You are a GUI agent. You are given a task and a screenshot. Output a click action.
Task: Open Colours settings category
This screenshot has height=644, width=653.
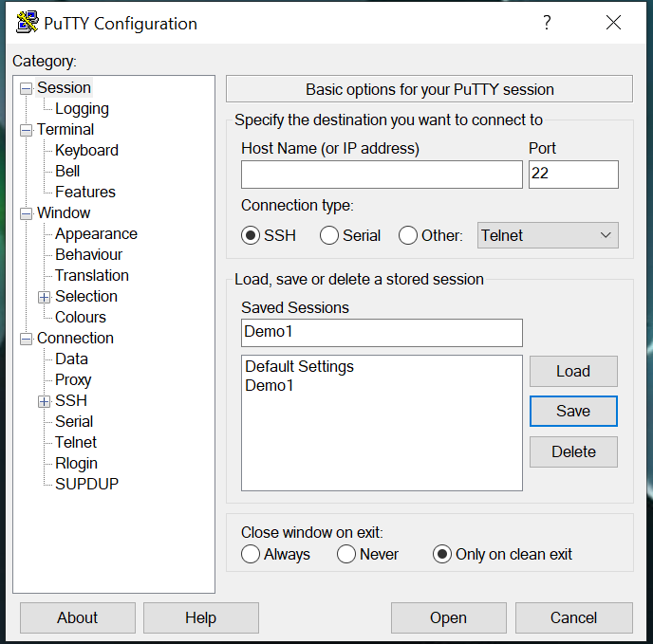pos(81,317)
